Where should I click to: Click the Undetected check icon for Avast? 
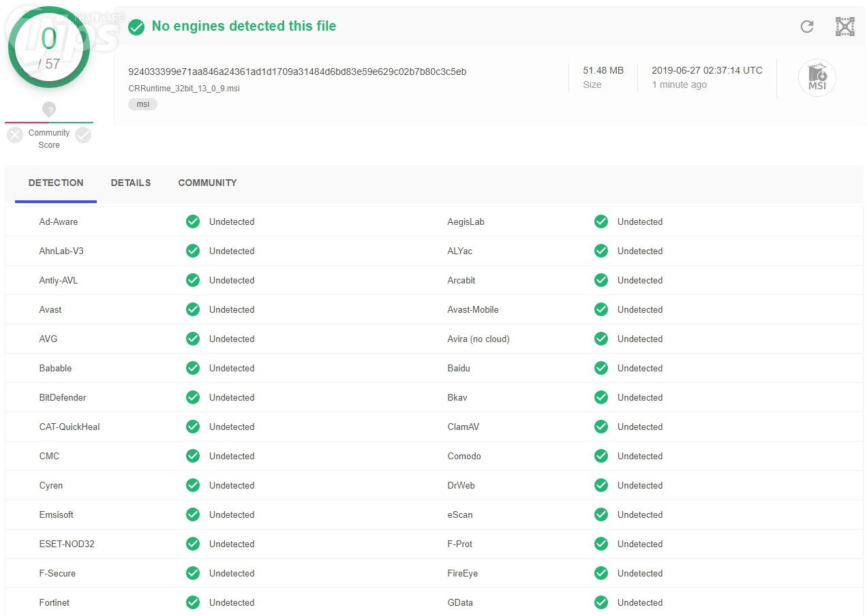pos(193,309)
